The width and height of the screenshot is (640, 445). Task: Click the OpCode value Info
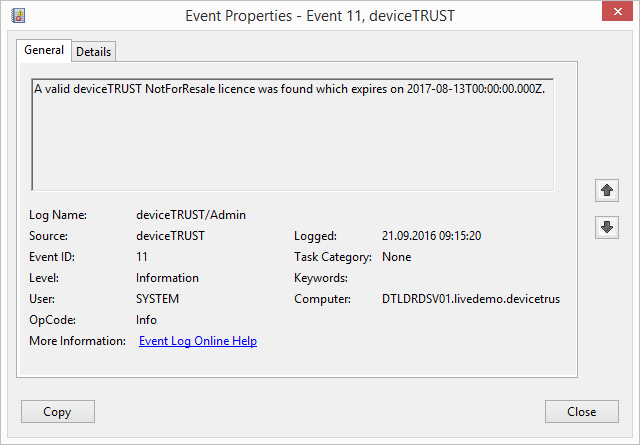pyautogui.click(x=146, y=320)
